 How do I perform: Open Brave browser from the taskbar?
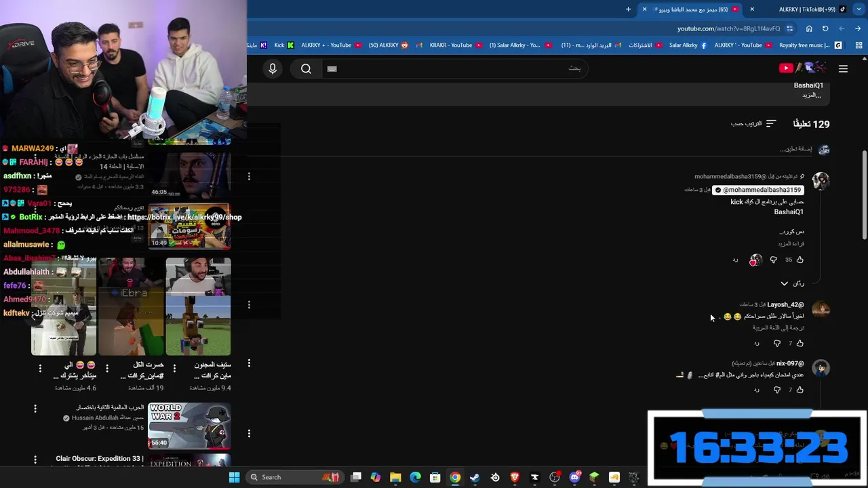tap(515, 477)
